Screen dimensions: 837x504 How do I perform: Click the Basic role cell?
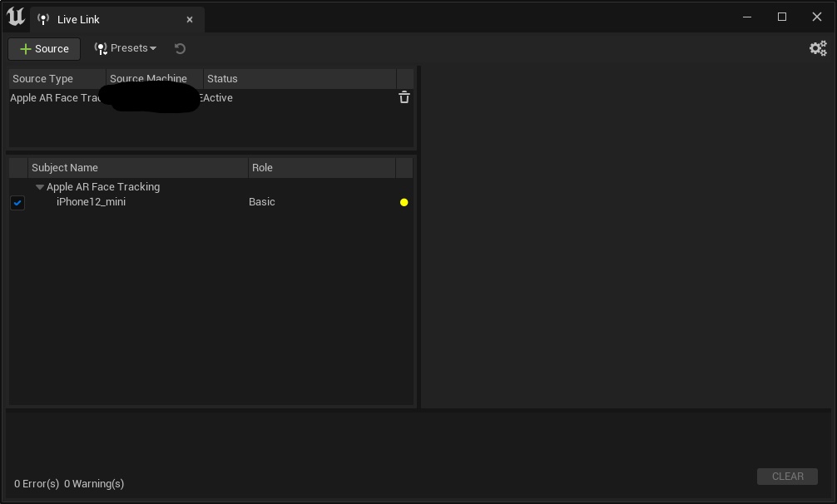tap(261, 201)
